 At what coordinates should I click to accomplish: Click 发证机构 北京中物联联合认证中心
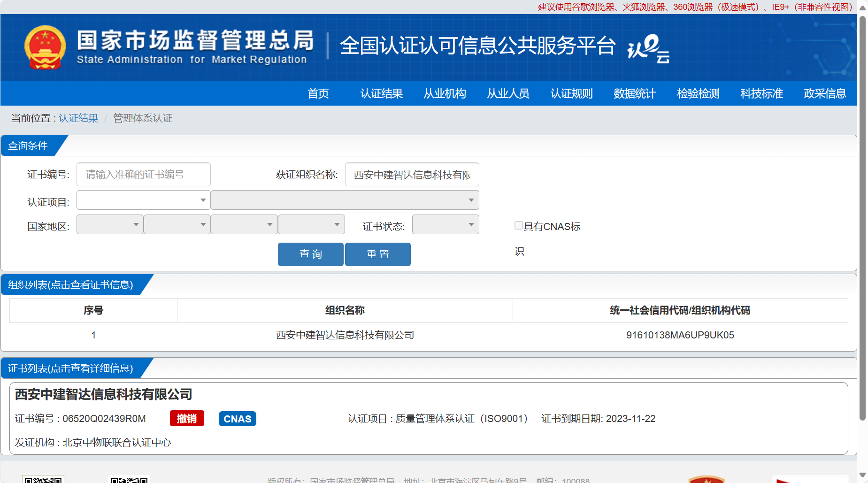point(93,443)
